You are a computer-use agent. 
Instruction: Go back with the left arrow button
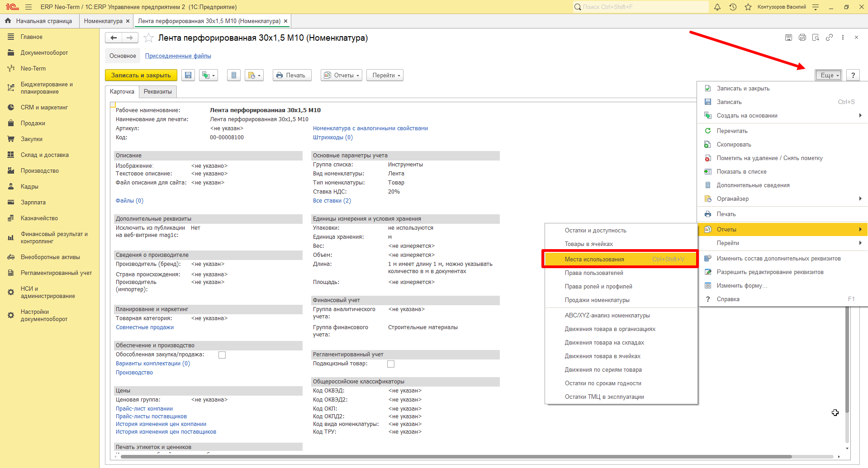[x=114, y=38]
